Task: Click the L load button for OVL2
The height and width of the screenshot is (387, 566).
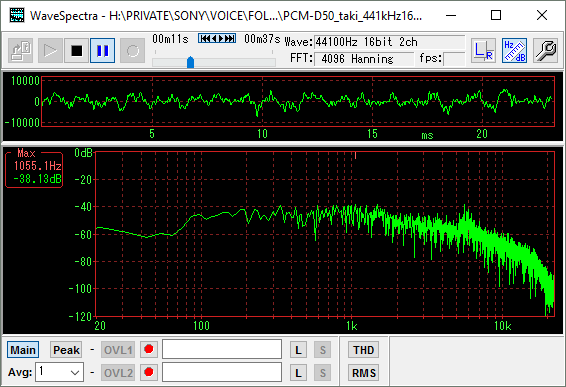Action: [299, 373]
